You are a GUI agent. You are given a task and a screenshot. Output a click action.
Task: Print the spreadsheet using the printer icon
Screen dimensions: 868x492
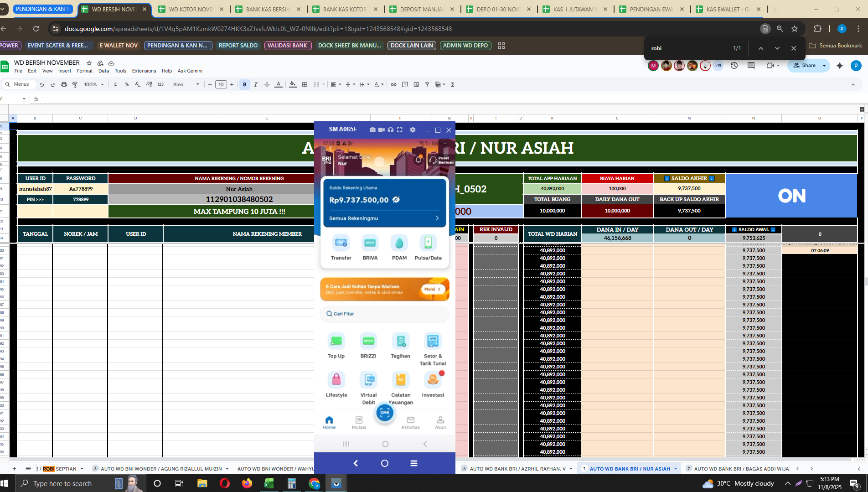(64, 84)
